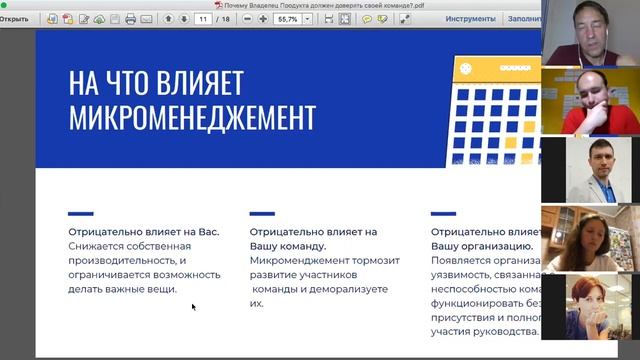Click the page number field showing 11
Screen dimensions: 640x360
[203, 19]
